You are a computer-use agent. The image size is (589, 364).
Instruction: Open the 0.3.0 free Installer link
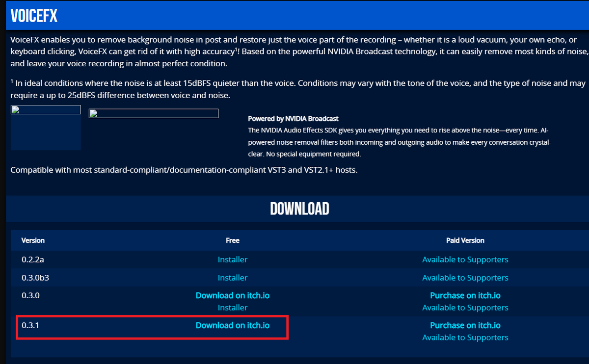pos(233,308)
